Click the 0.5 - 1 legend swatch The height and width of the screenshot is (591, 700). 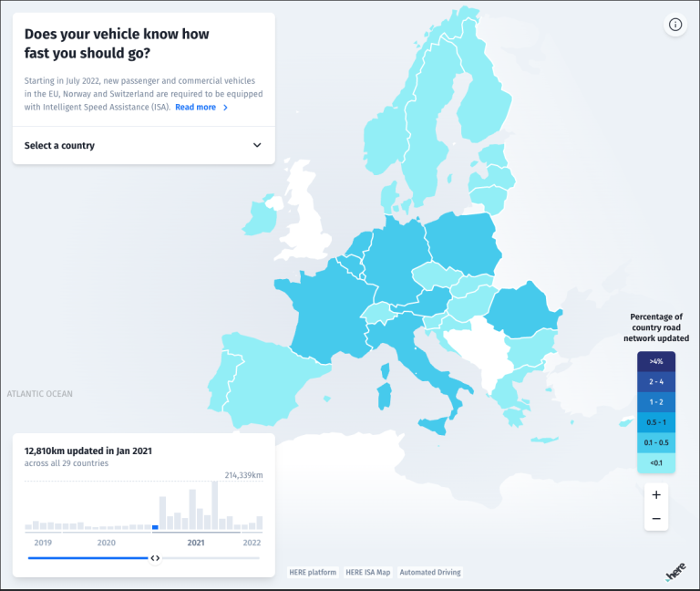tap(656, 422)
